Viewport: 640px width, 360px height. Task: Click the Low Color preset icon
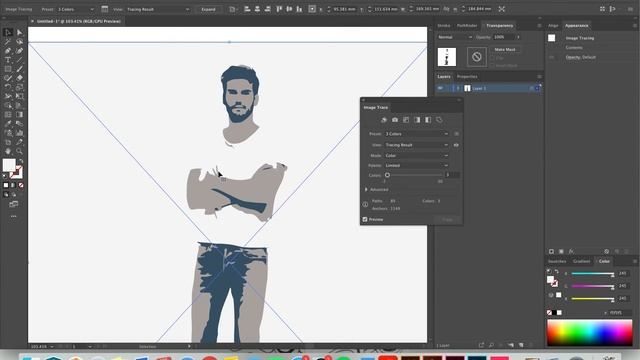(x=406, y=120)
